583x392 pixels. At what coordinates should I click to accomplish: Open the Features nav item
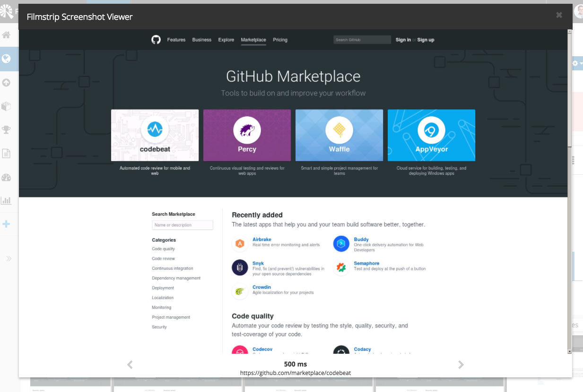coord(176,40)
